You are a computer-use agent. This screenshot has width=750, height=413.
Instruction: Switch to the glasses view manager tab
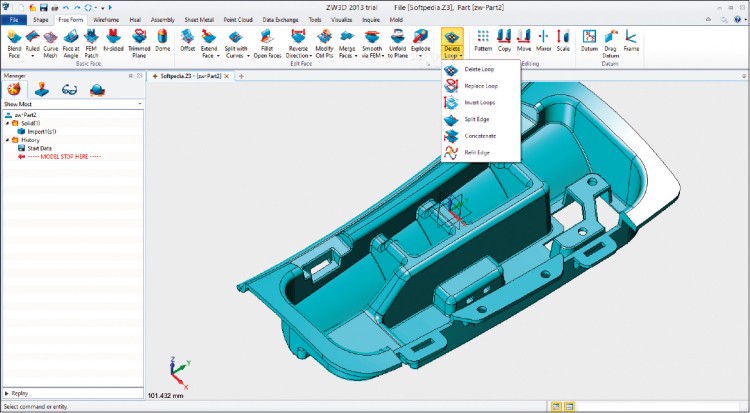pyautogui.click(x=70, y=89)
